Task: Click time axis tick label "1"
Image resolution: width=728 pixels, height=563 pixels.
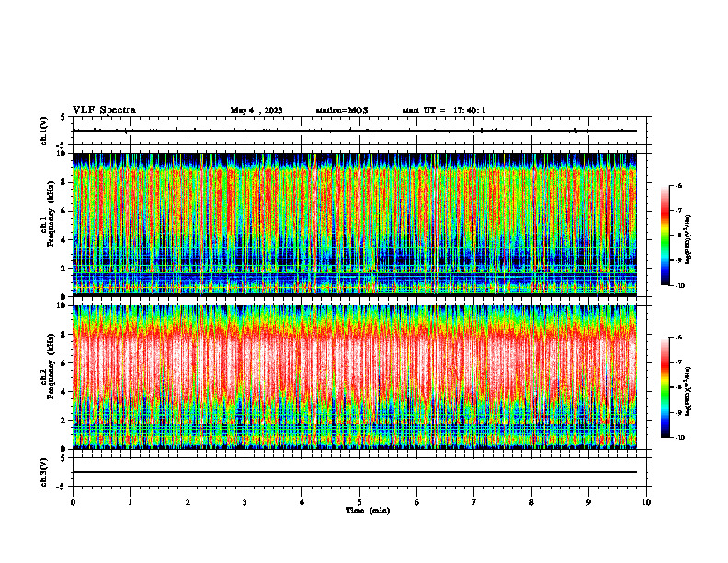Action: (x=130, y=502)
